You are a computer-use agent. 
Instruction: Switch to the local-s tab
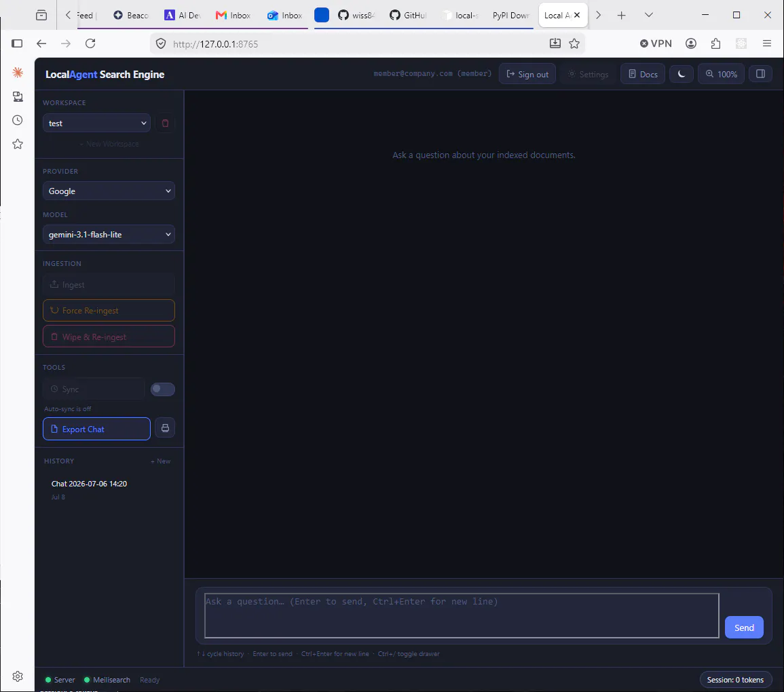point(460,15)
